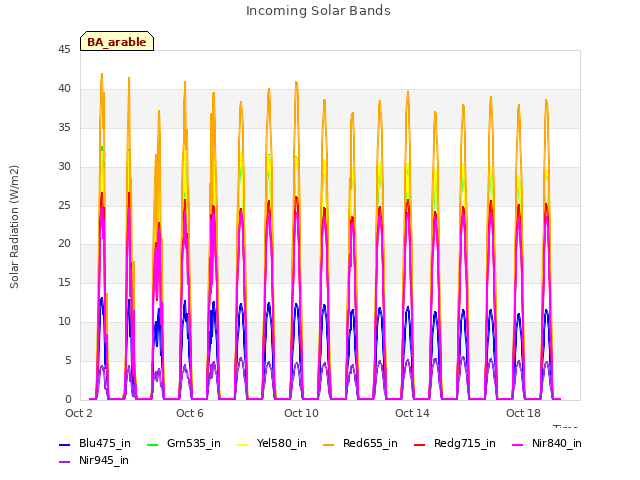Click the 40 y-axis tick label

point(64,89)
